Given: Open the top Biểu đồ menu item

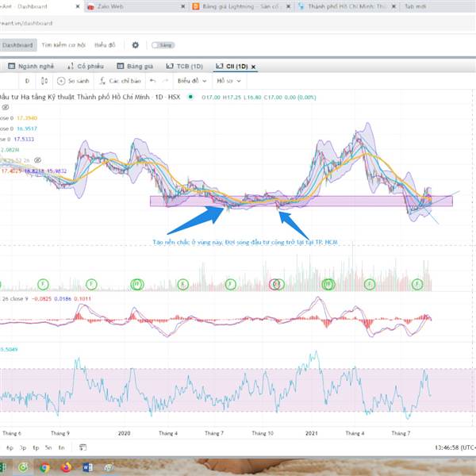Looking at the screenshot, I should [x=105, y=45].
